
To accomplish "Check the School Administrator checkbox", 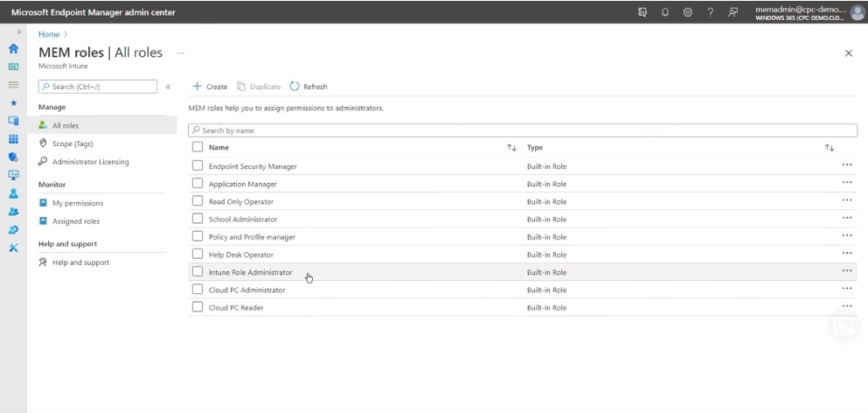I will [198, 219].
